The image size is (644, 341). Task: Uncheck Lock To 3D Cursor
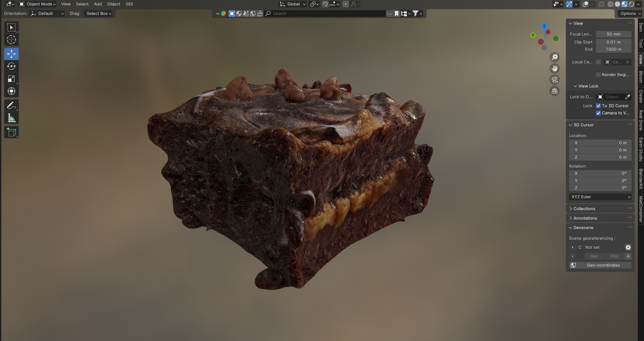(598, 106)
